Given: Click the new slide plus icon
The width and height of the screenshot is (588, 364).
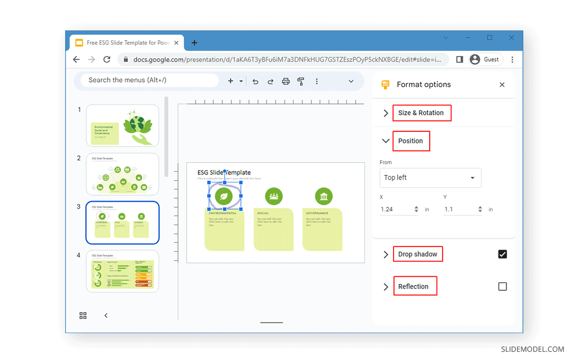Looking at the screenshot, I should click(230, 81).
